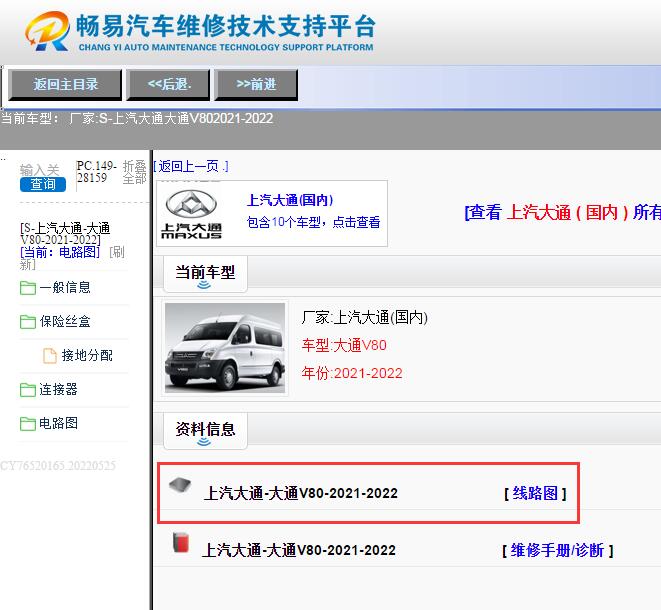Click the 电路图 folder icon
This screenshot has height=610, width=661.
(28, 424)
